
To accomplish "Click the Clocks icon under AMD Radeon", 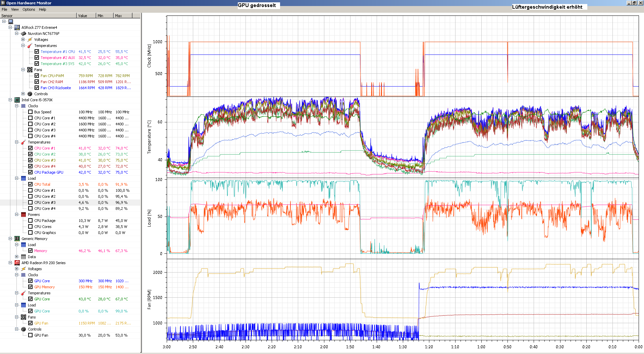I will [23, 275].
